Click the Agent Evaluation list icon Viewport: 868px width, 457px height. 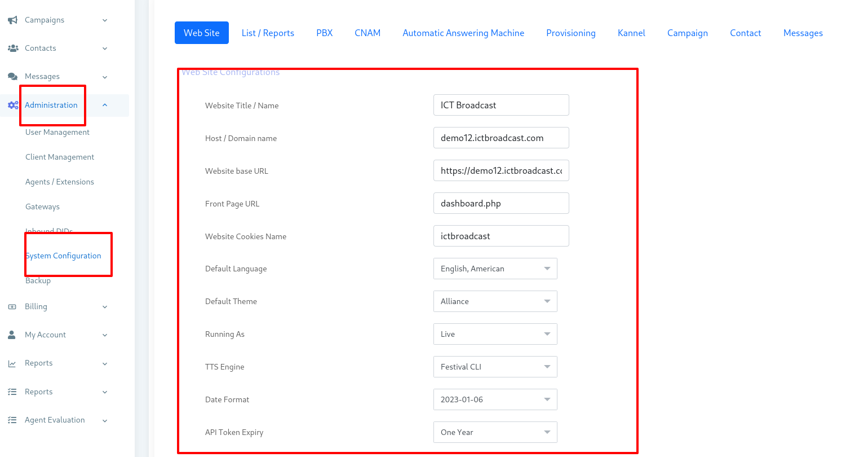(x=12, y=420)
